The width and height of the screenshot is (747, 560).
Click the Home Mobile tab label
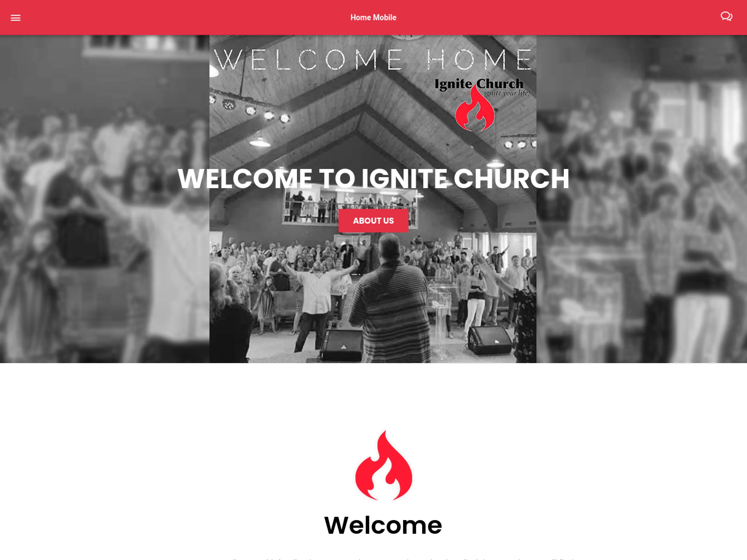[373, 17]
